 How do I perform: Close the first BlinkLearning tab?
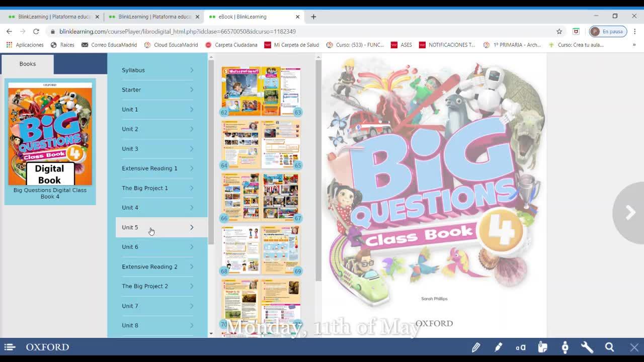point(97,17)
